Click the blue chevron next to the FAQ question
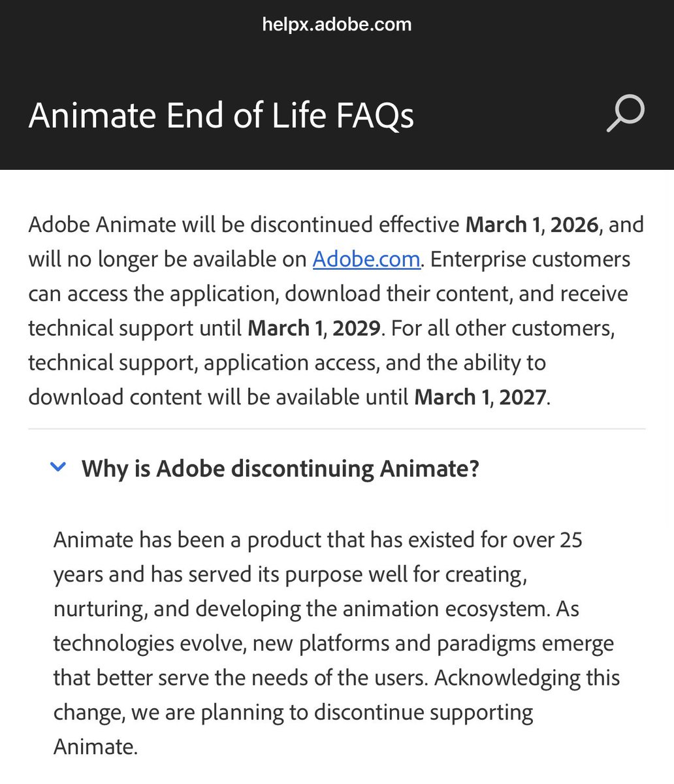The width and height of the screenshot is (674, 784). click(58, 466)
